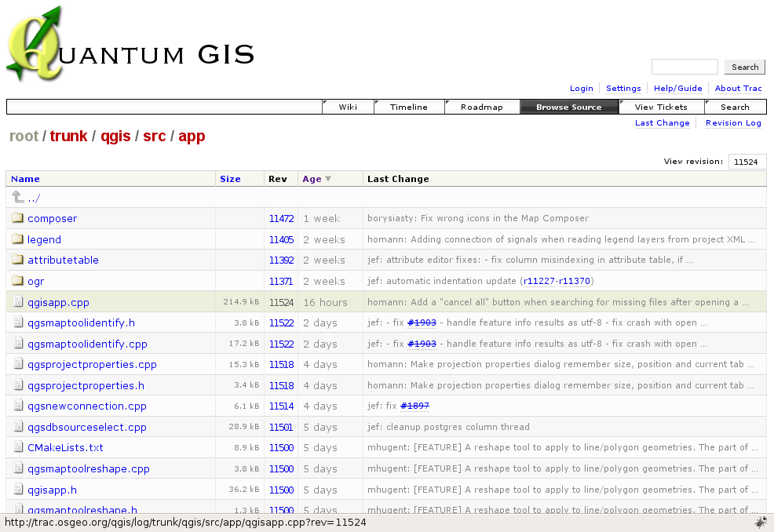Open the Last Change link
This screenshot has height=532, width=774.
[663, 123]
